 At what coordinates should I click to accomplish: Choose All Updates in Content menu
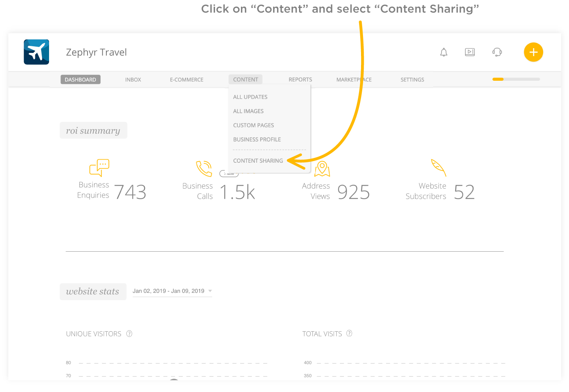pos(250,97)
